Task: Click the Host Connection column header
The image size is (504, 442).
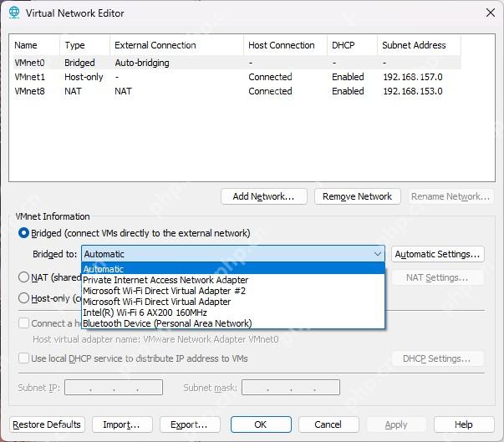Action: point(285,45)
